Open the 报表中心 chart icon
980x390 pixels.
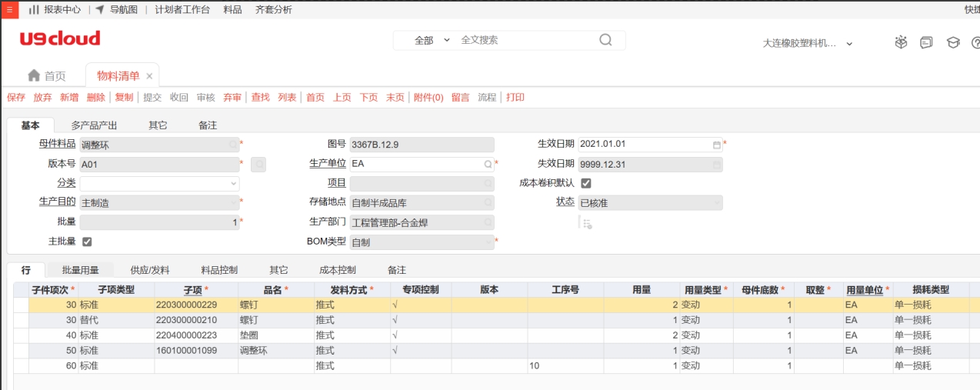(34, 9)
